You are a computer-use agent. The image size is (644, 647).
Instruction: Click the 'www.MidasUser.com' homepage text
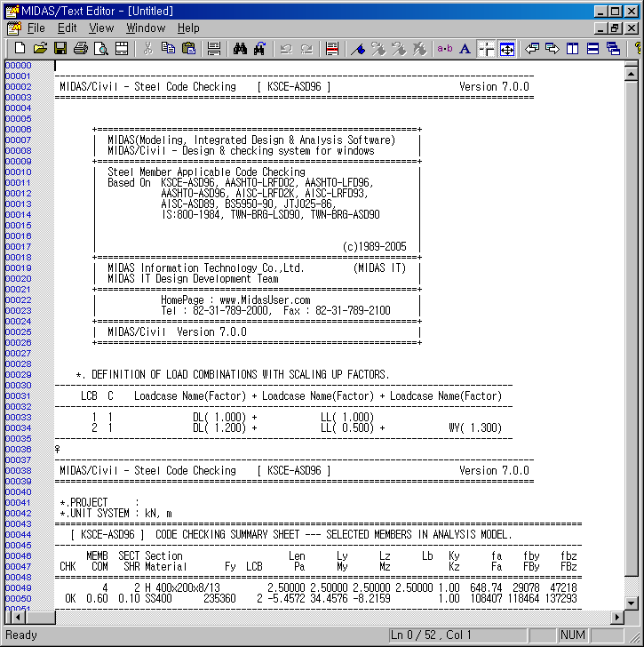coord(265,300)
